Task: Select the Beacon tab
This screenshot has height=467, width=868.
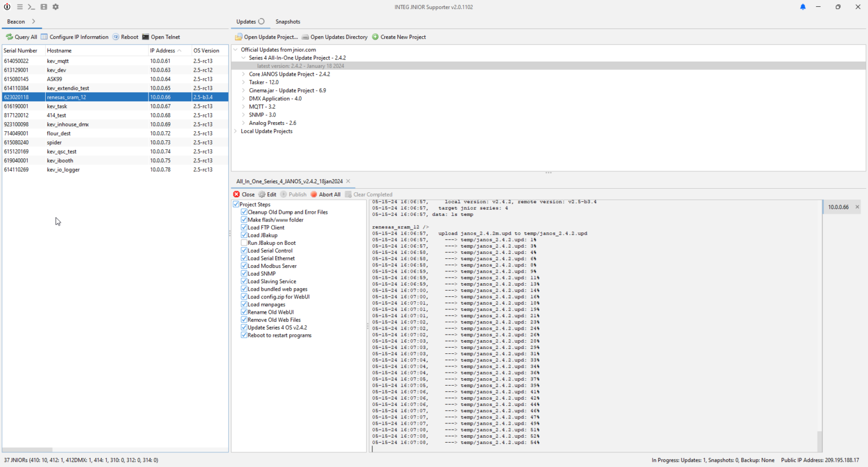Action: (x=16, y=22)
